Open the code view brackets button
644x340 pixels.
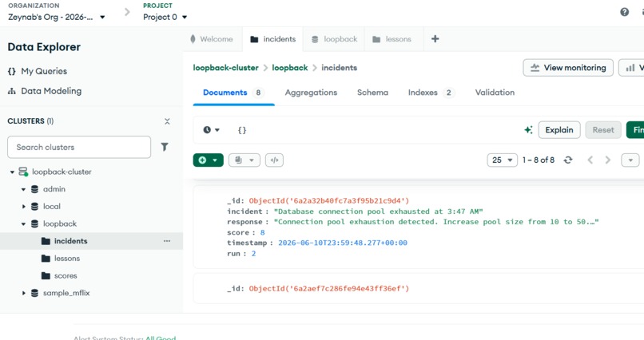click(274, 160)
